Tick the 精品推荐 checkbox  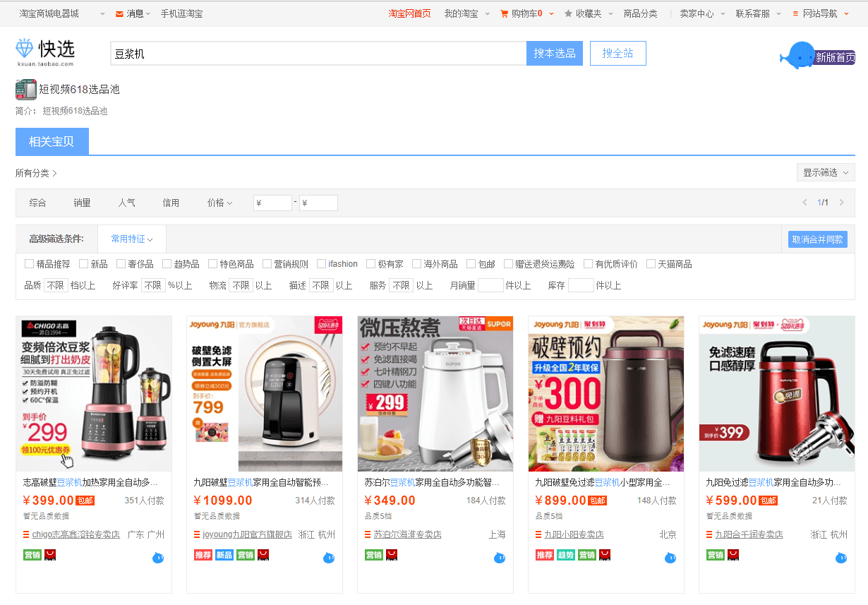29,264
